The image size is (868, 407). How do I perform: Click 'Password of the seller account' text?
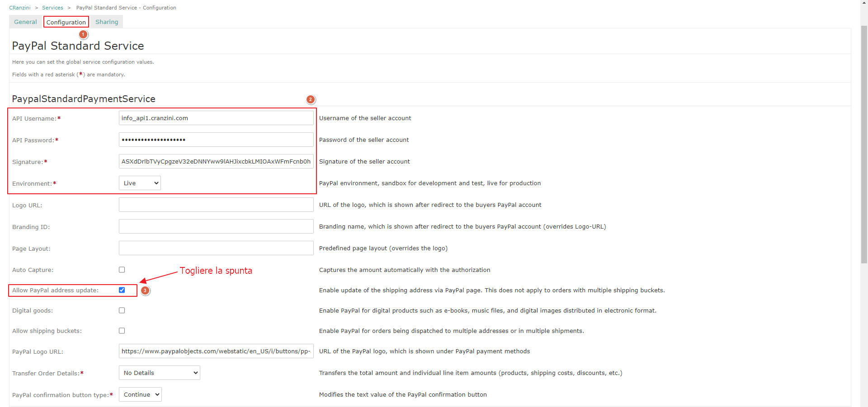pyautogui.click(x=364, y=140)
